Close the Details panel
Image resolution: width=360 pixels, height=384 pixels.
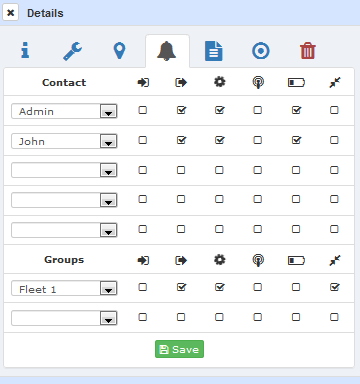click(10, 13)
